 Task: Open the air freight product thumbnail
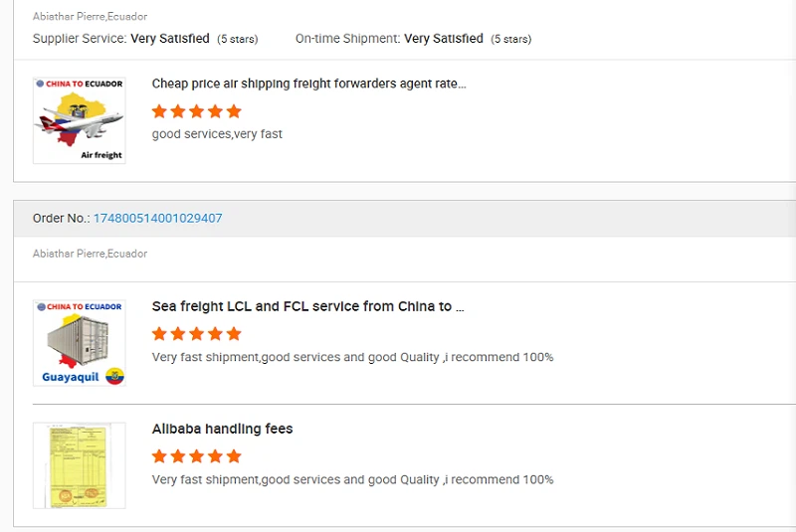tap(80, 120)
